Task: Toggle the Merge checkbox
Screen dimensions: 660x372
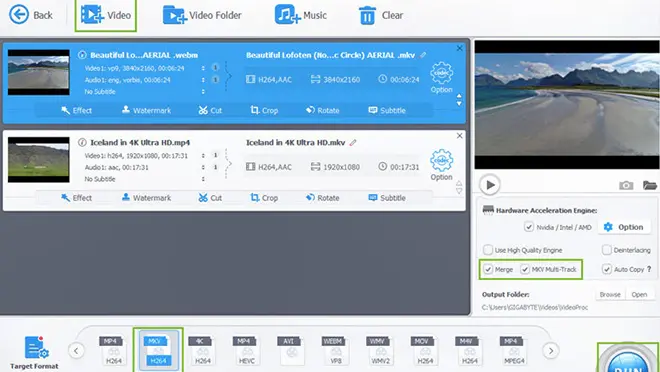Action: click(x=488, y=269)
